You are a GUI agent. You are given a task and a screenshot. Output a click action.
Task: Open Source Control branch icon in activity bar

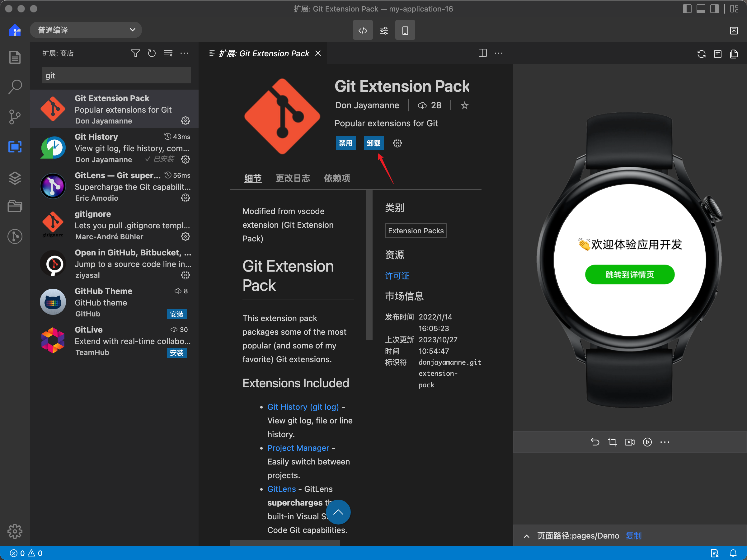pos(15,117)
